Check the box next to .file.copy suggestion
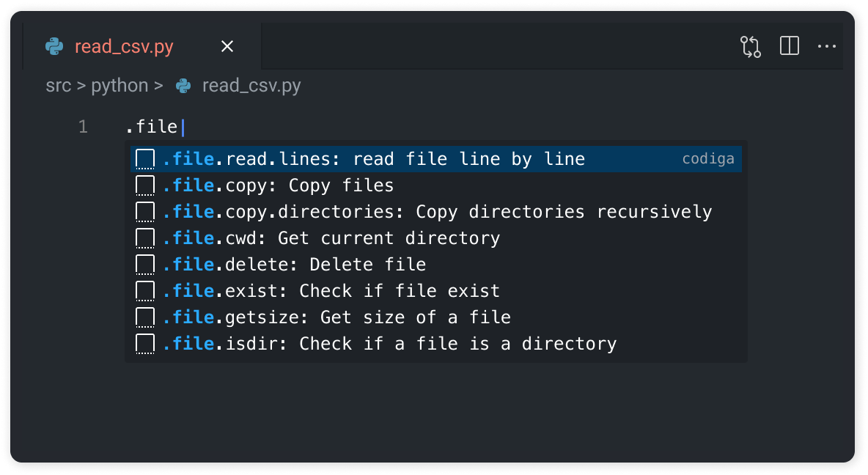868x475 pixels. click(x=144, y=185)
